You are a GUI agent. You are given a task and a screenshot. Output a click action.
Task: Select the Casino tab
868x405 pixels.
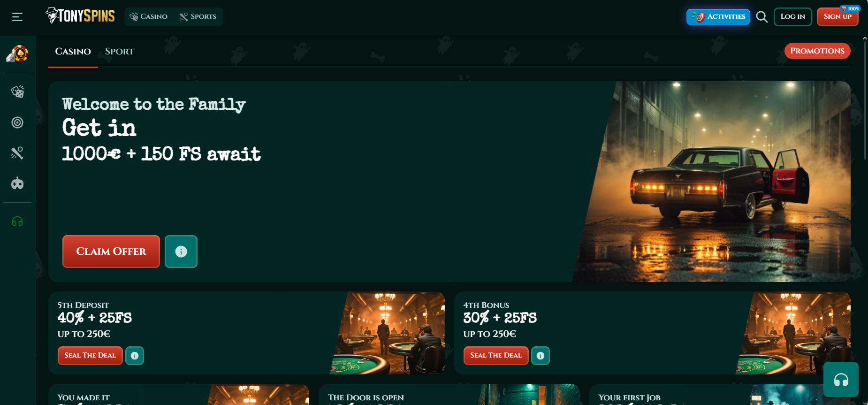(73, 52)
